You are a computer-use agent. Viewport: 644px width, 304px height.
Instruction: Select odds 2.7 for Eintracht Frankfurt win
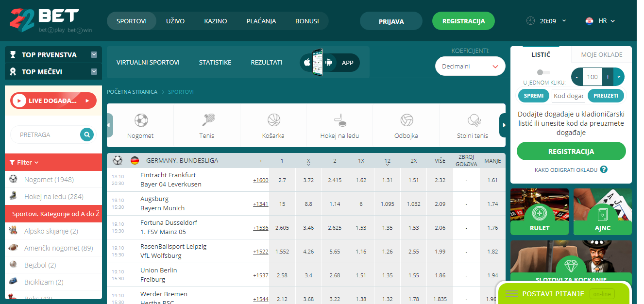pos(282,180)
